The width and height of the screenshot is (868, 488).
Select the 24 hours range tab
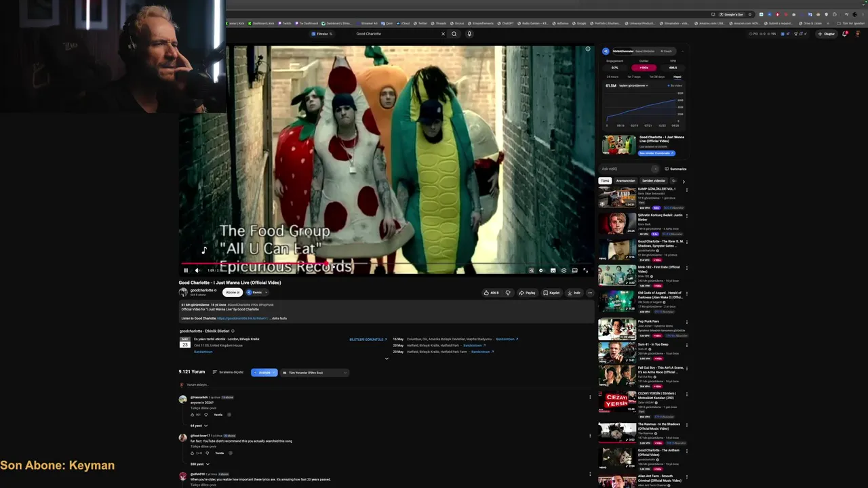612,77
